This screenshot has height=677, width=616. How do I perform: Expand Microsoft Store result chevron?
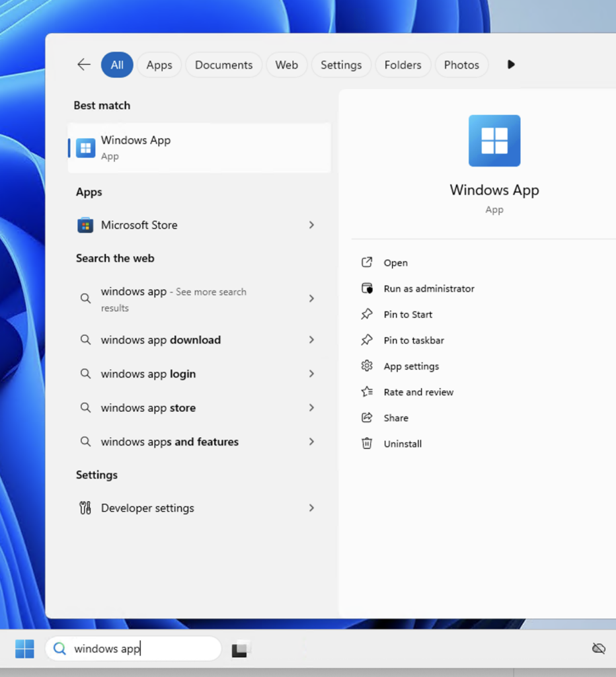pyautogui.click(x=311, y=225)
